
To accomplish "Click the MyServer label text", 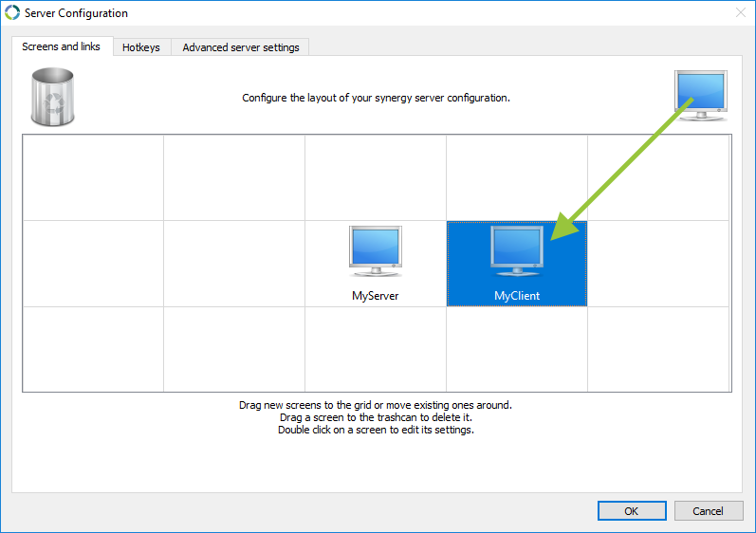I will pyautogui.click(x=375, y=296).
